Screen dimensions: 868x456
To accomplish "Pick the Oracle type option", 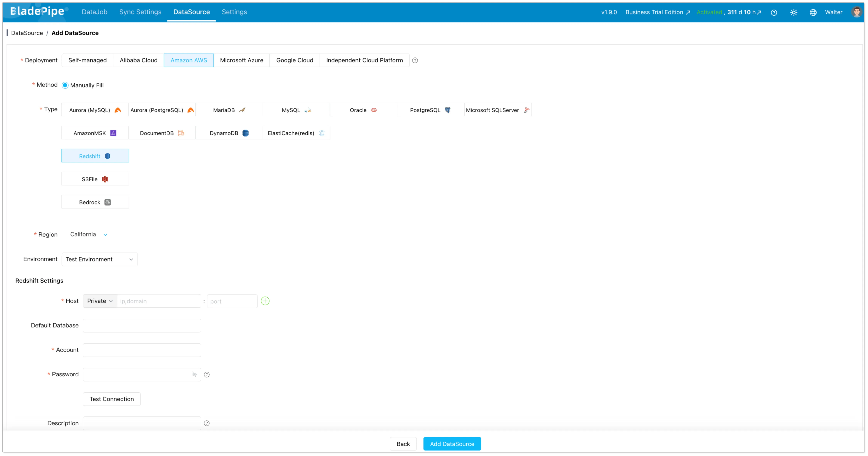I will [363, 110].
